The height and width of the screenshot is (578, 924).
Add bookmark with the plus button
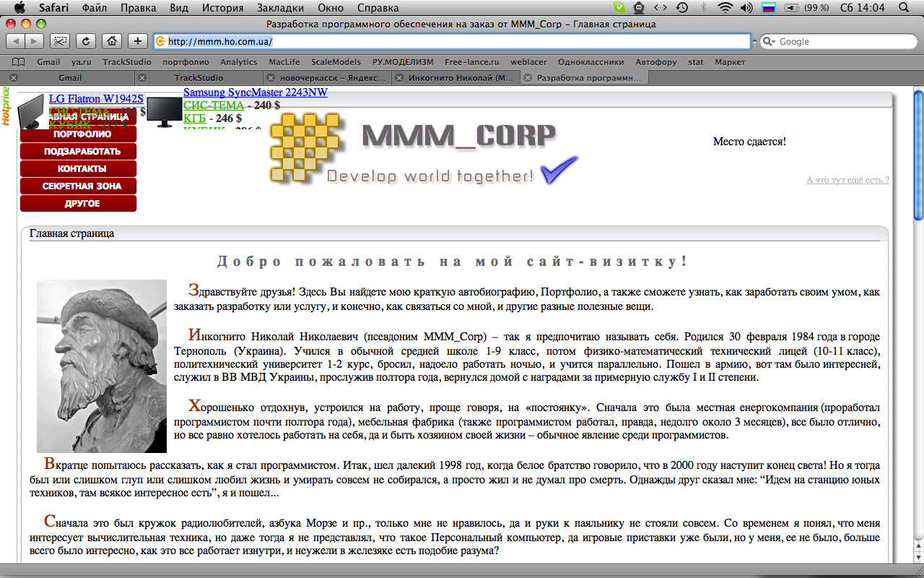point(138,41)
